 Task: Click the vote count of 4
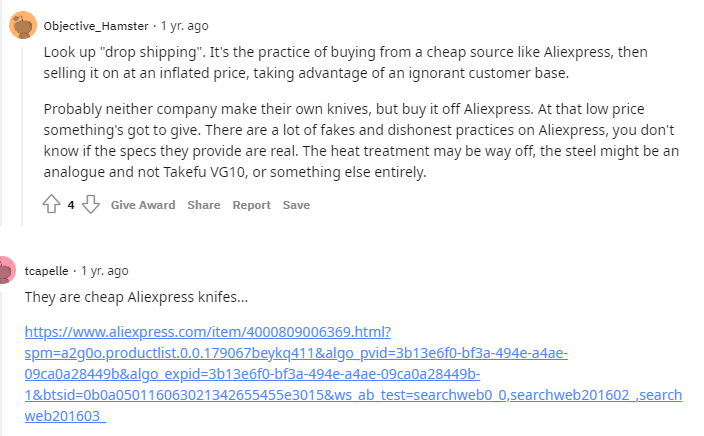(71, 205)
